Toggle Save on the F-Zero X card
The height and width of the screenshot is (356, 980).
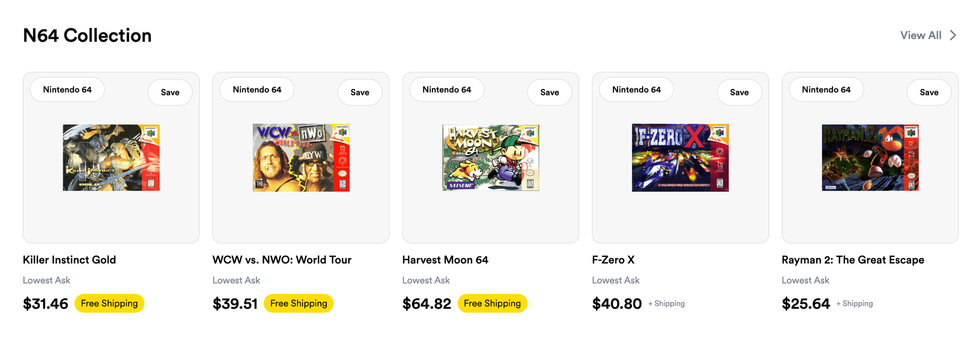pos(739,92)
